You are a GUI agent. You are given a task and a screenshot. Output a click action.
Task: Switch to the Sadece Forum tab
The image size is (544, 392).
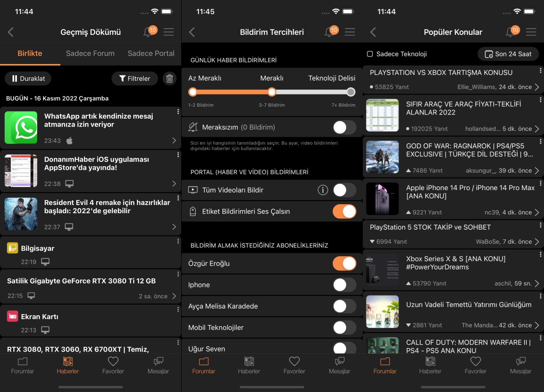(x=90, y=53)
